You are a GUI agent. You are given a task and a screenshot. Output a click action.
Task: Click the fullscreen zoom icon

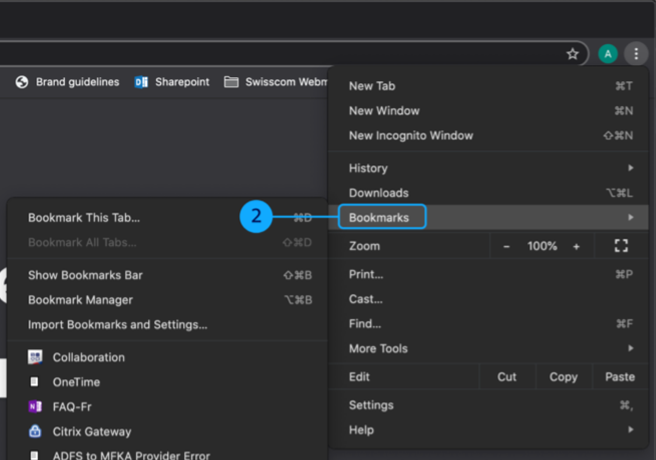(x=620, y=246)
